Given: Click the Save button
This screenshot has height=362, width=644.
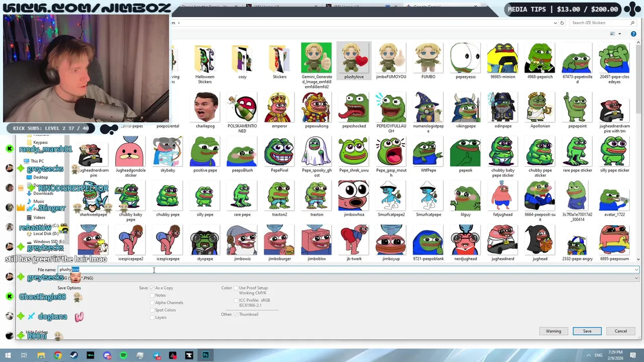Looking at the screenshot, I should click(x=587, y=331).
